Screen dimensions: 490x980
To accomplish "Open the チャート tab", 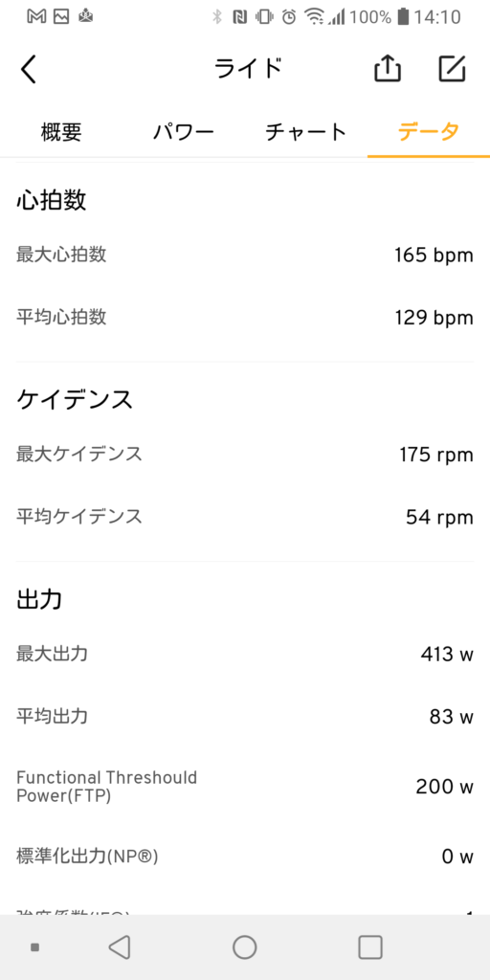I will coord(306,132).
